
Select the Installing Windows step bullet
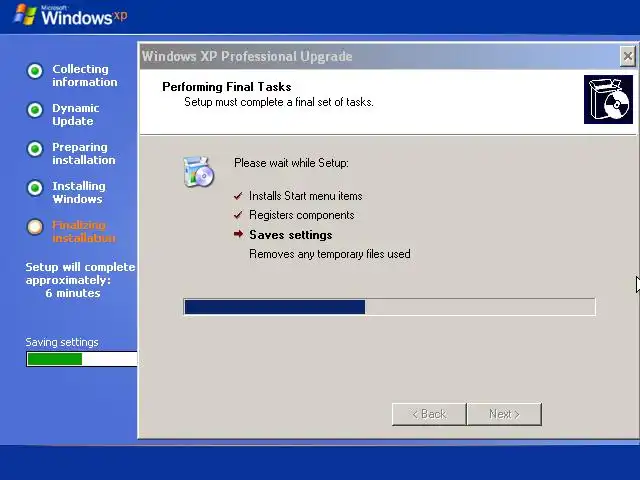click(35, 188)
